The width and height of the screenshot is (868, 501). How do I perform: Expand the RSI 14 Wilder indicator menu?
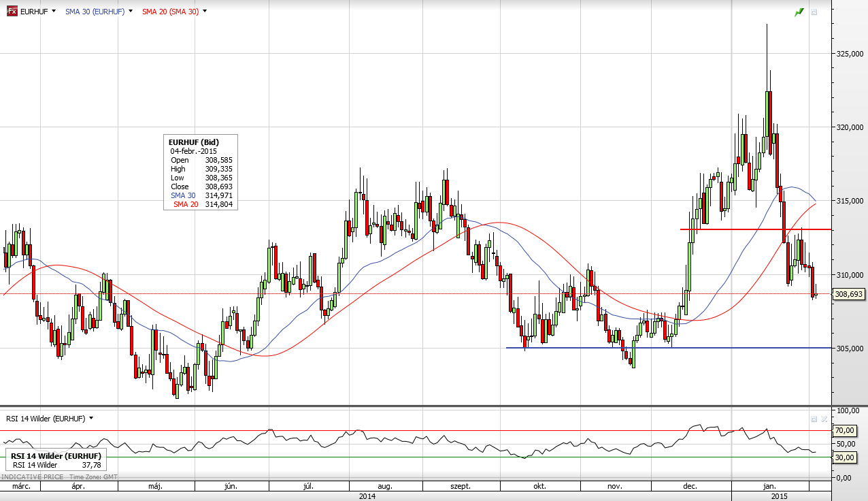91,419
